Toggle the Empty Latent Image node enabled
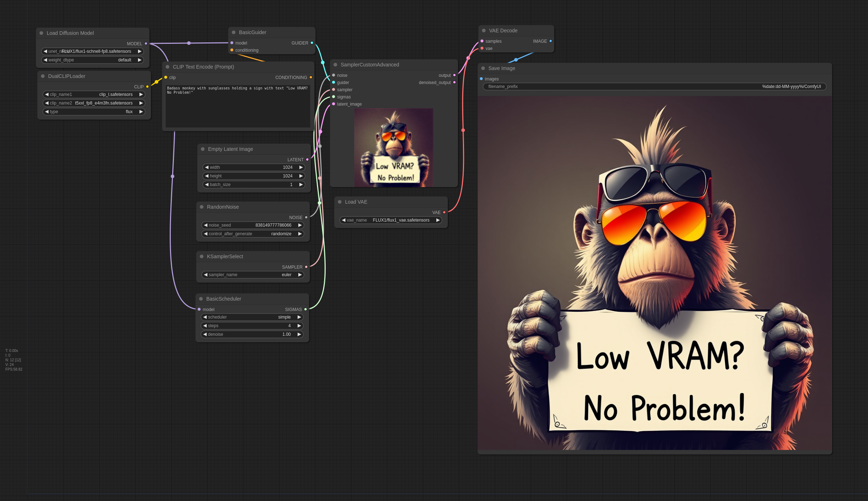The height and width of the screenshot is (501, 868). (203, 149)
